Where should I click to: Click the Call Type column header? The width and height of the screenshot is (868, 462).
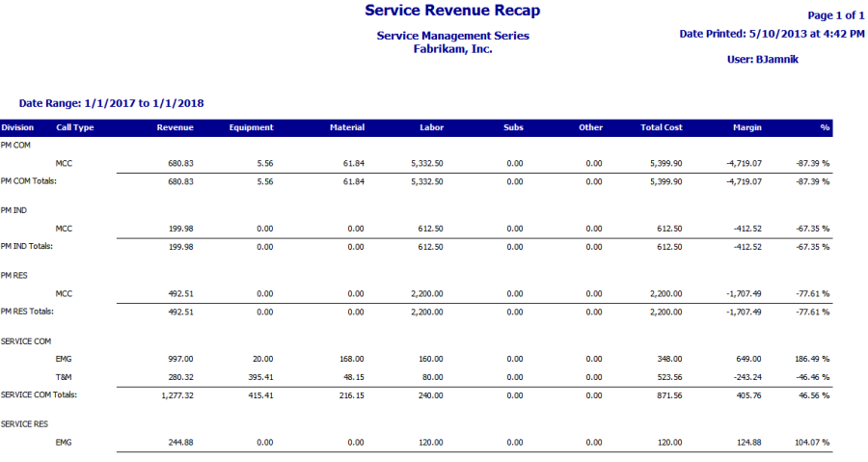point(74,127)
